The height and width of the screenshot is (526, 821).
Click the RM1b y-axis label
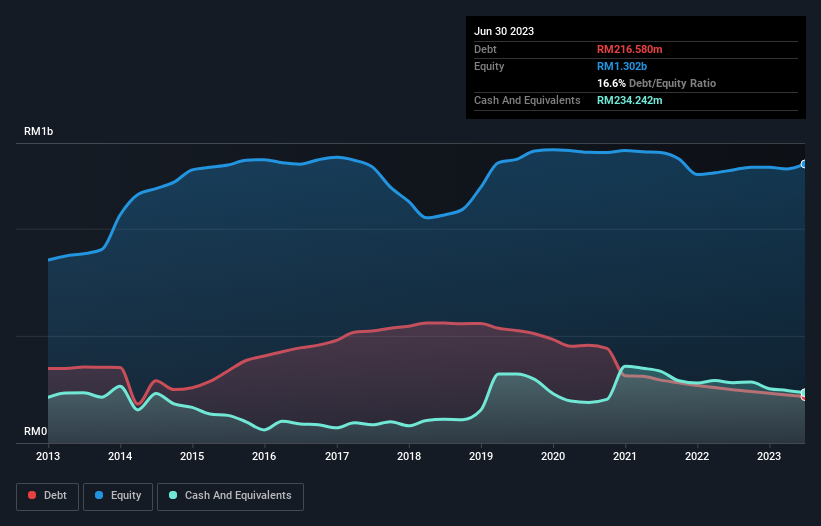(39, 132)
